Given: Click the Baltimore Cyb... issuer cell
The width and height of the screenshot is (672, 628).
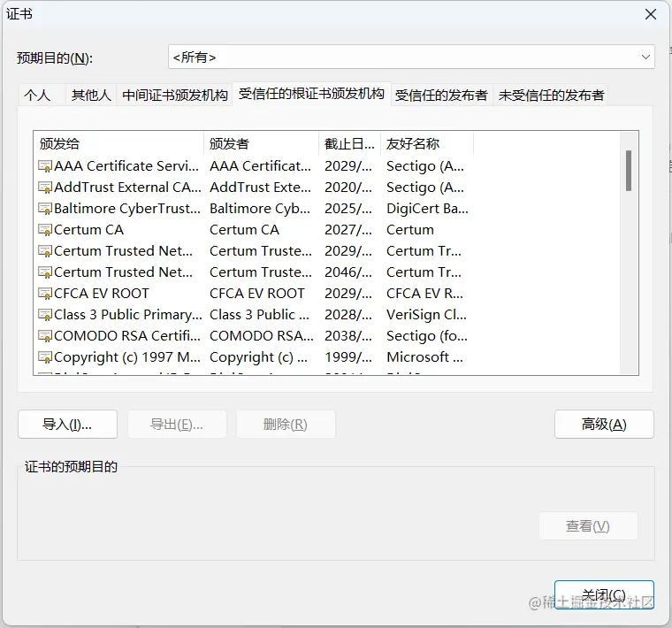Looking at the screenshot, I should [x=260, y=209].
